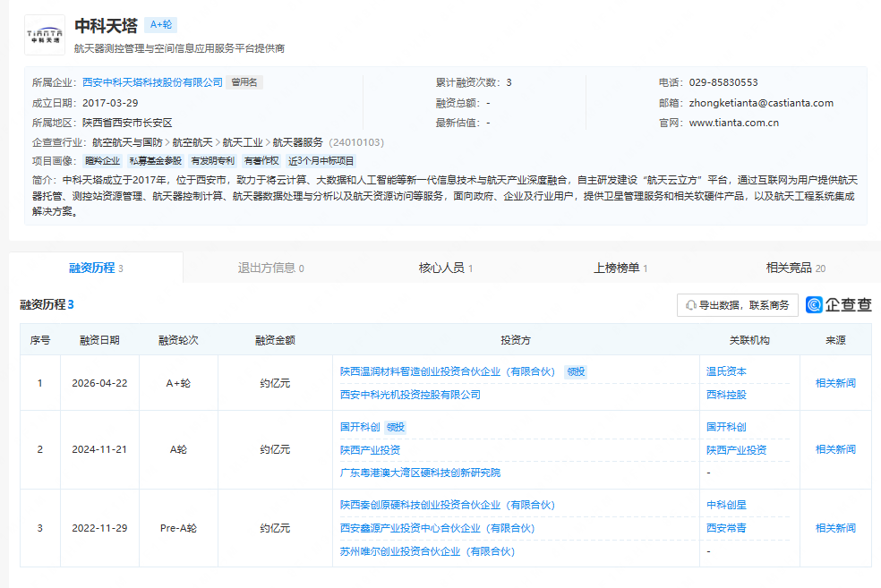This screenshot has width=881, height=588.
Task: Open the 核心人员 tab
Action: (x=445, y=268)
